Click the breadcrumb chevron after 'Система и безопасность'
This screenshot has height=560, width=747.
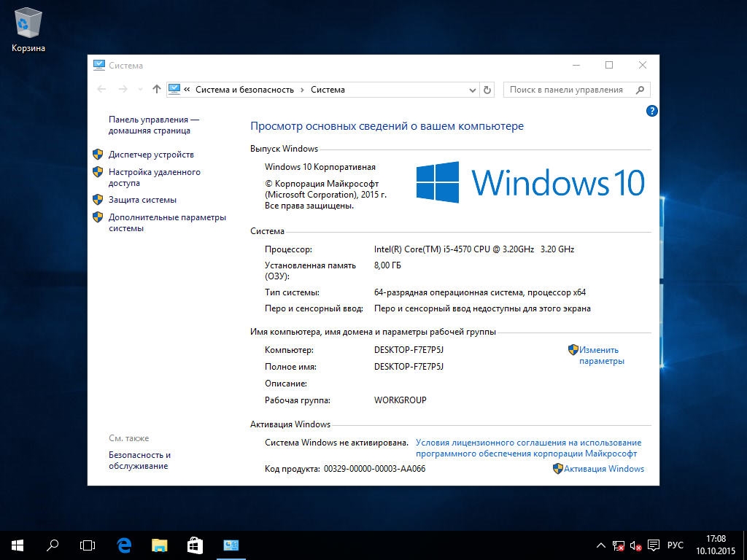click(x=302, y=90)
